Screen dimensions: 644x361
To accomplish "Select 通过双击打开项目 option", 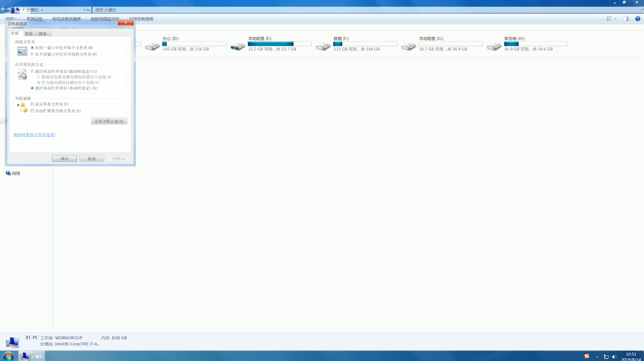I will (64, 88).
